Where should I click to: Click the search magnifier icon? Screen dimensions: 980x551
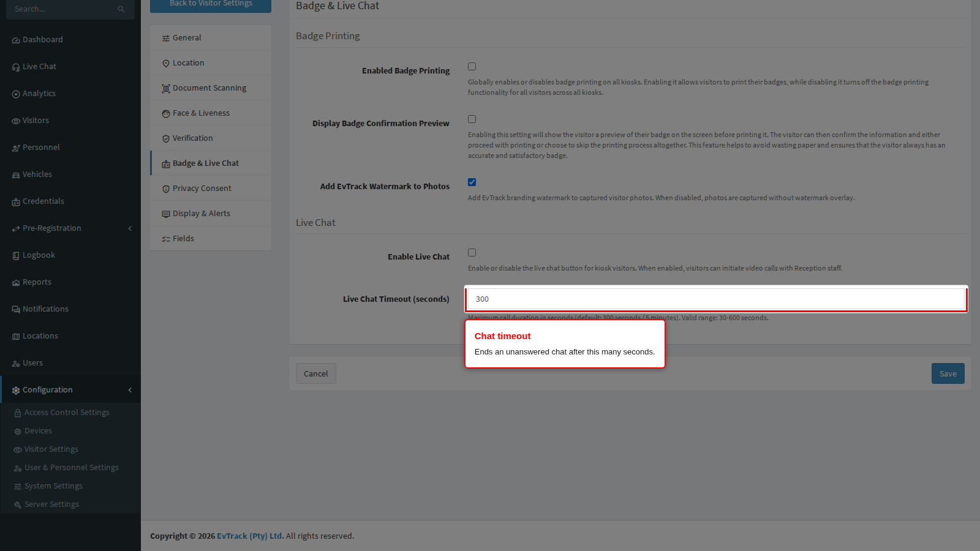121,9
